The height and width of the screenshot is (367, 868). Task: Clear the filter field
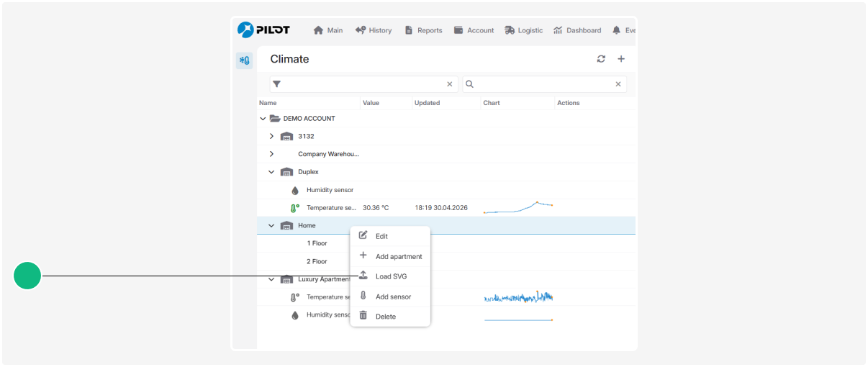tap(450, 84)
